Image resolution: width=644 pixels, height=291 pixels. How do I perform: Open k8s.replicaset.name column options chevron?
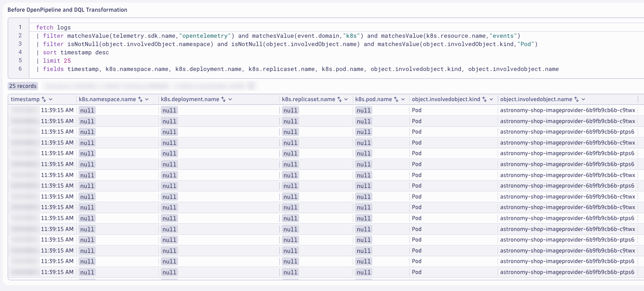pyautogui.click(x=346, y=99)
